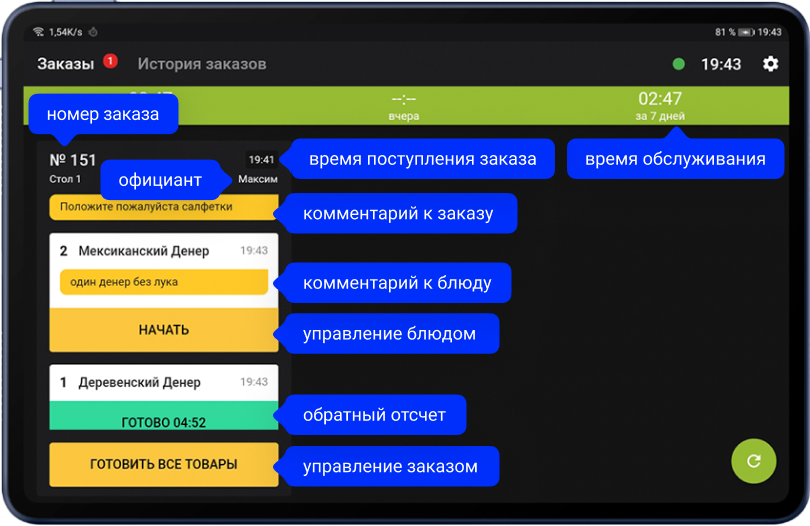This screenshot has width=810, height=526.
Task: Click order comment Положите пожалуйста салфетки
Action: pyautogui.click(x=164, y=207)
